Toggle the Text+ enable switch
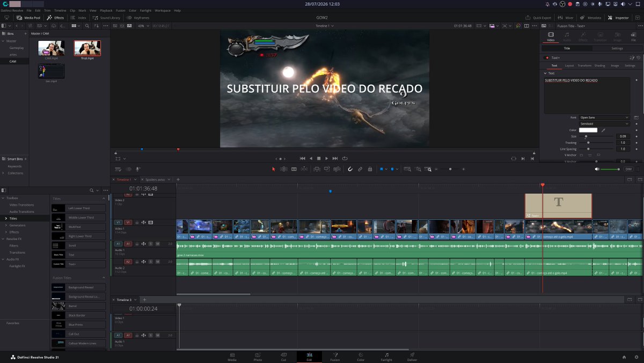 point(546,57)
